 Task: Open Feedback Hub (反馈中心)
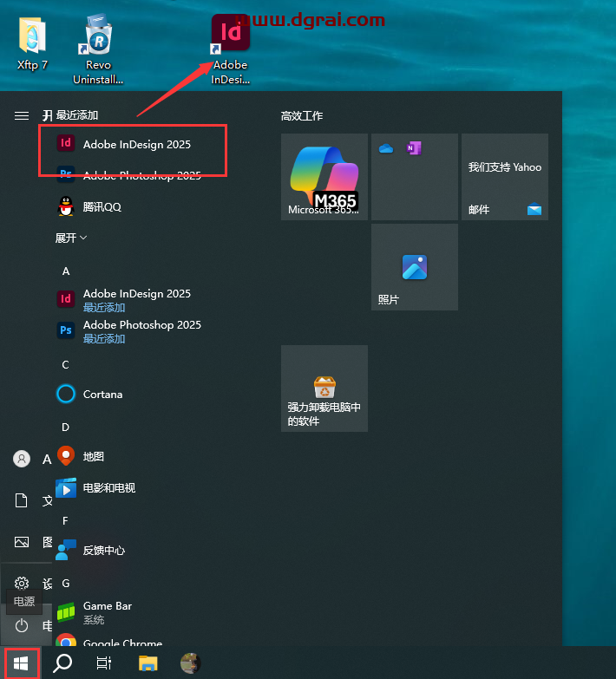(103, 551)
